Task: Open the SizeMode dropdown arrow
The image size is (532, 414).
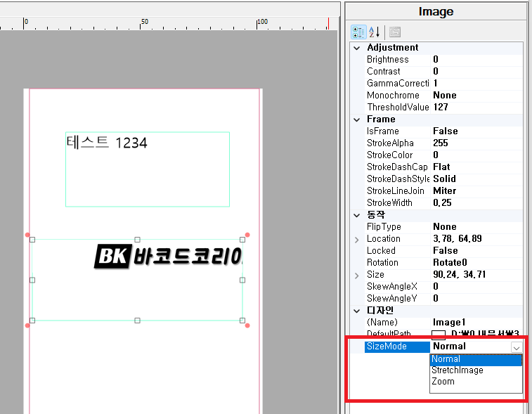Action: 516,347
